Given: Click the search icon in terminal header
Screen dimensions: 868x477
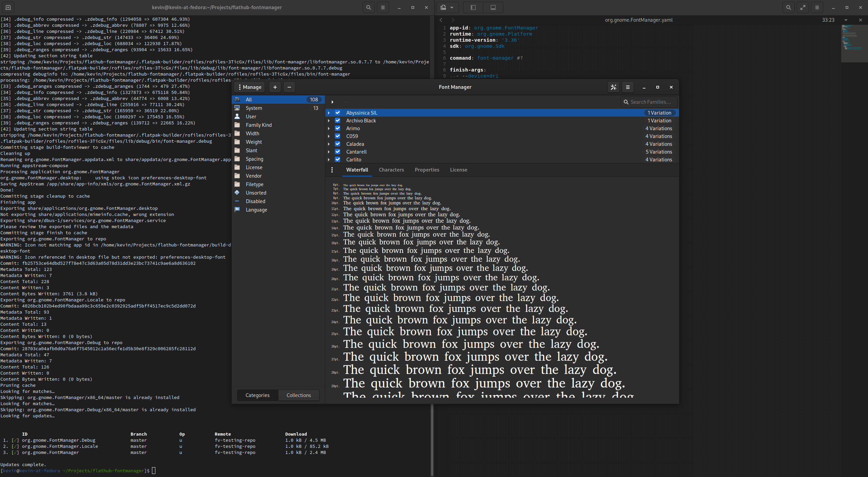Looking at the screenshot, I should point(368,7).
